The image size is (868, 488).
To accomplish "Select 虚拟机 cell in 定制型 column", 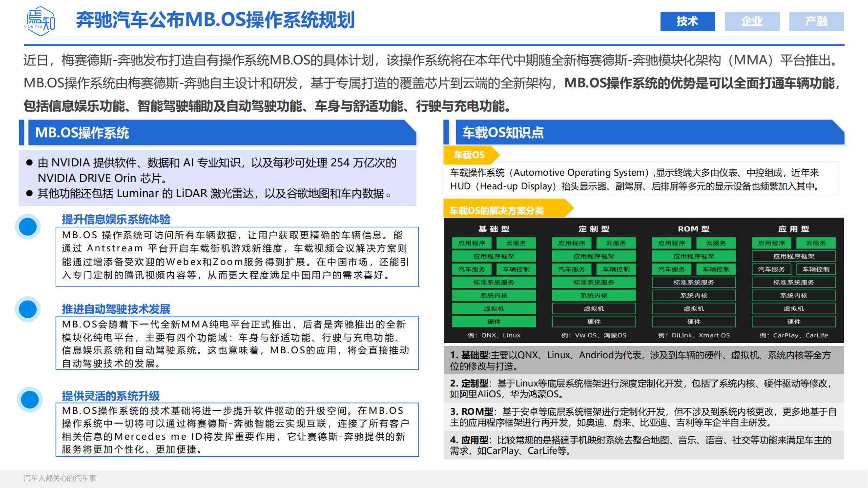I will tap(594, 309).
